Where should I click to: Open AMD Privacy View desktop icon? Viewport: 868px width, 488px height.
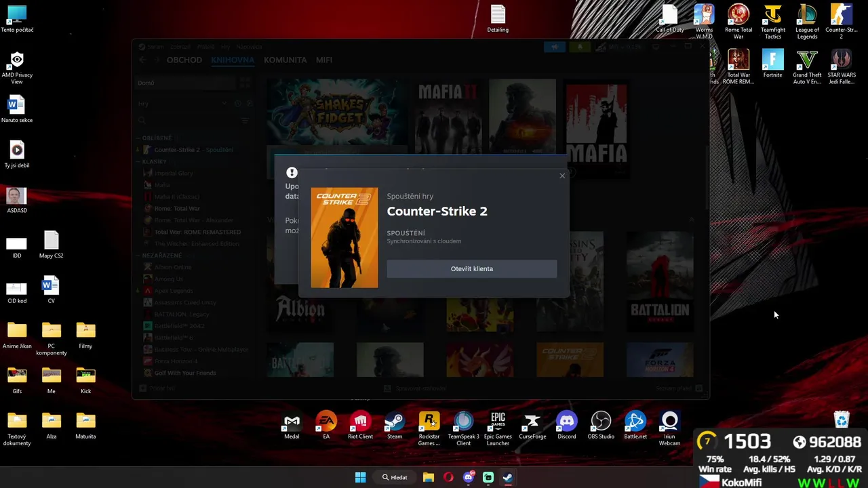(17, 67)
